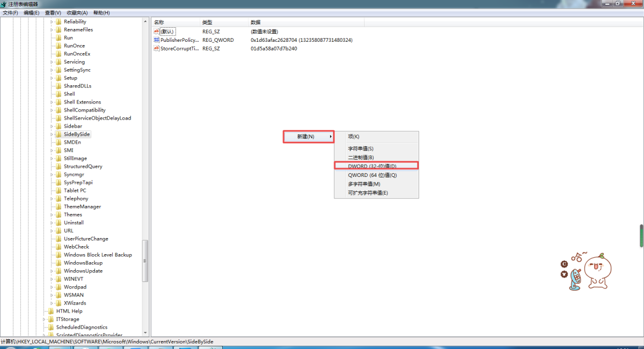This screenshot has height=349, width=644.
Task: Expand the Telephony key
Action: [53, 199]
